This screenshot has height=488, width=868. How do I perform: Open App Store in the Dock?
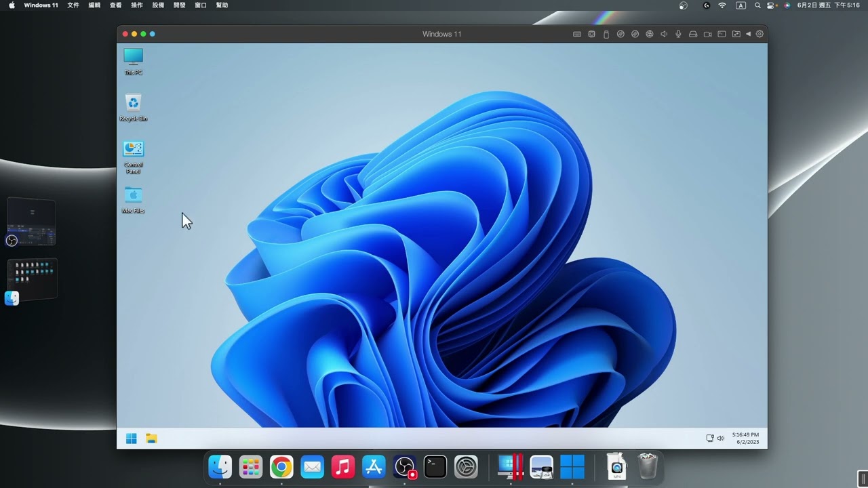(374, 466)
